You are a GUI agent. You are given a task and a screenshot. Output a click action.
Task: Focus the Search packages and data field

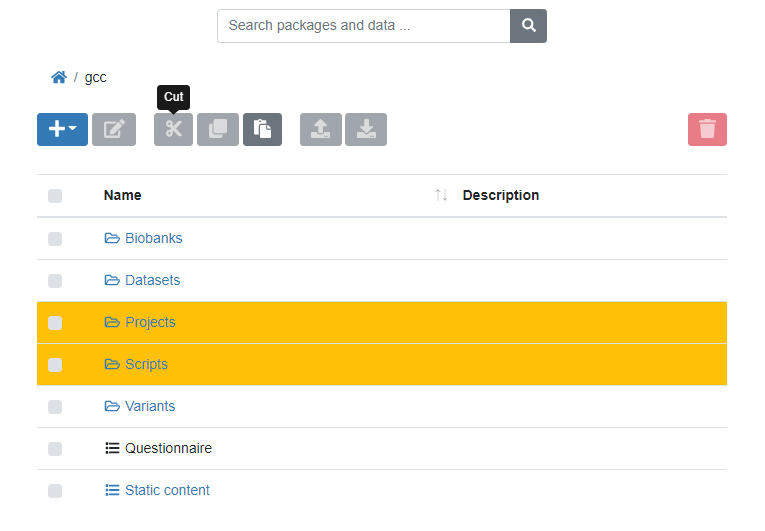point(364,26)
